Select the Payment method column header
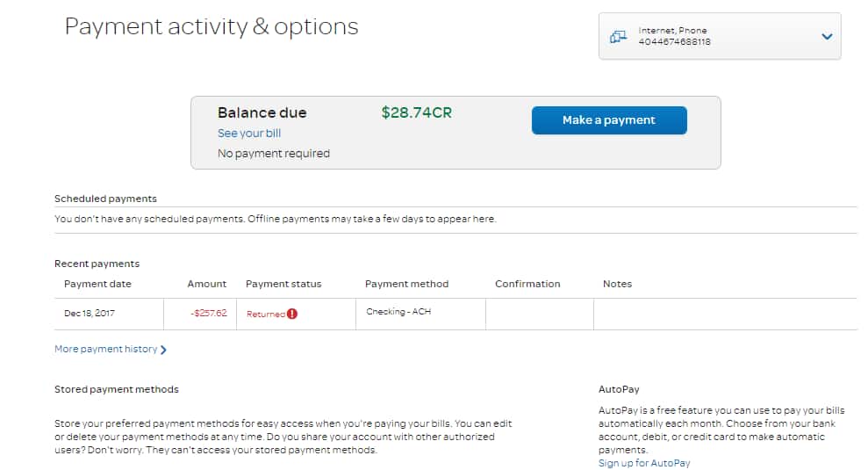This screenshot has height=470, width=868. tap(406, 284)
